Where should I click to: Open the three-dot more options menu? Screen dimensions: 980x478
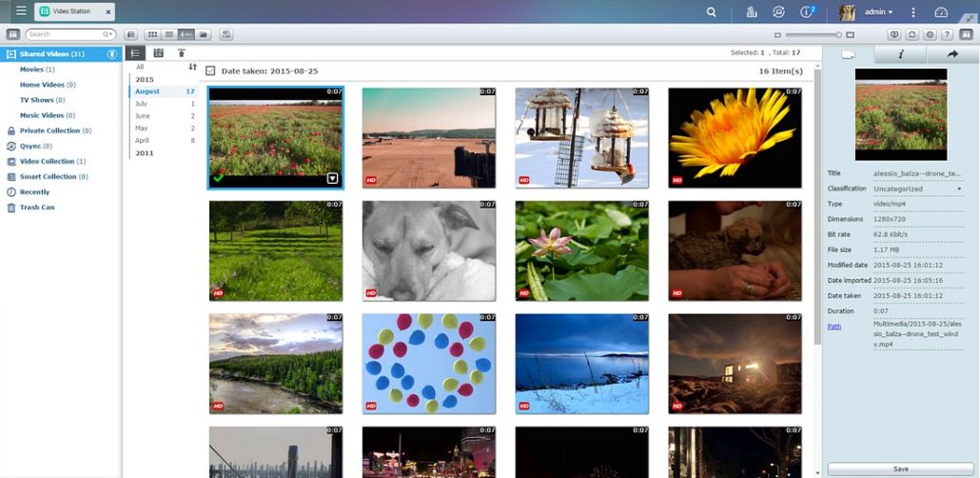(x=913, y=11)
